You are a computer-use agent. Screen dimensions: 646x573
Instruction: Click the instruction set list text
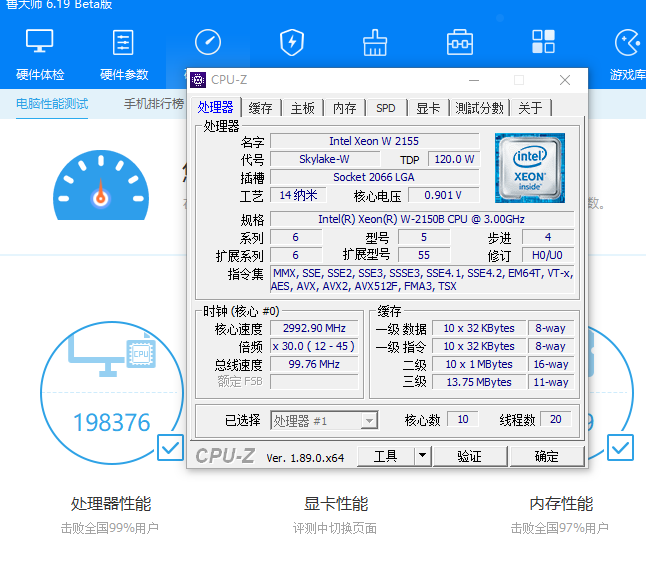pyautogui.click(x=422, y=280)
